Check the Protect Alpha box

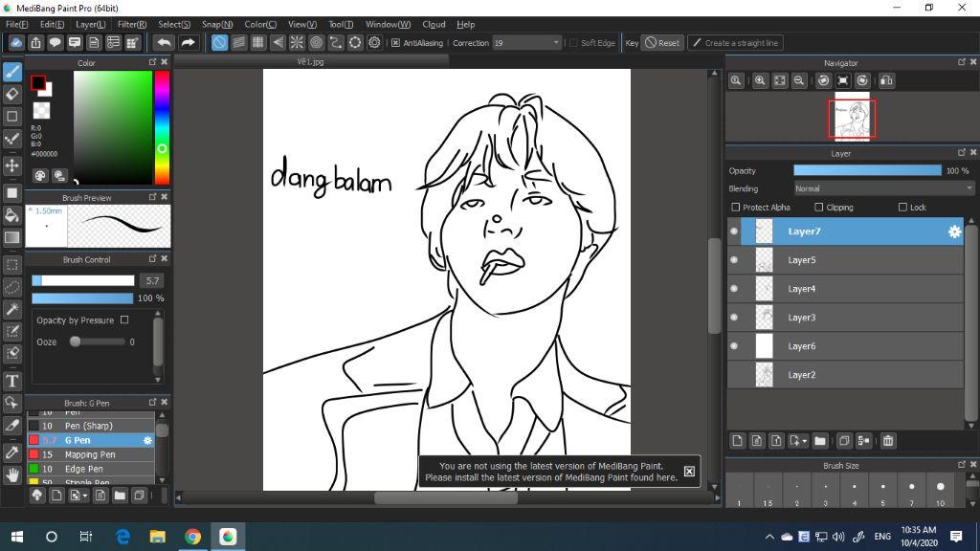736,207
